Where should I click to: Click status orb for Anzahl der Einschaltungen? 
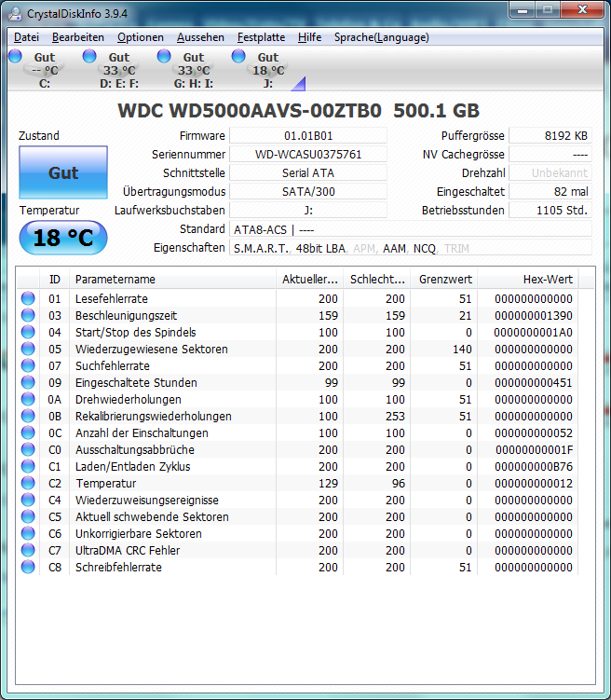point(28,432)
